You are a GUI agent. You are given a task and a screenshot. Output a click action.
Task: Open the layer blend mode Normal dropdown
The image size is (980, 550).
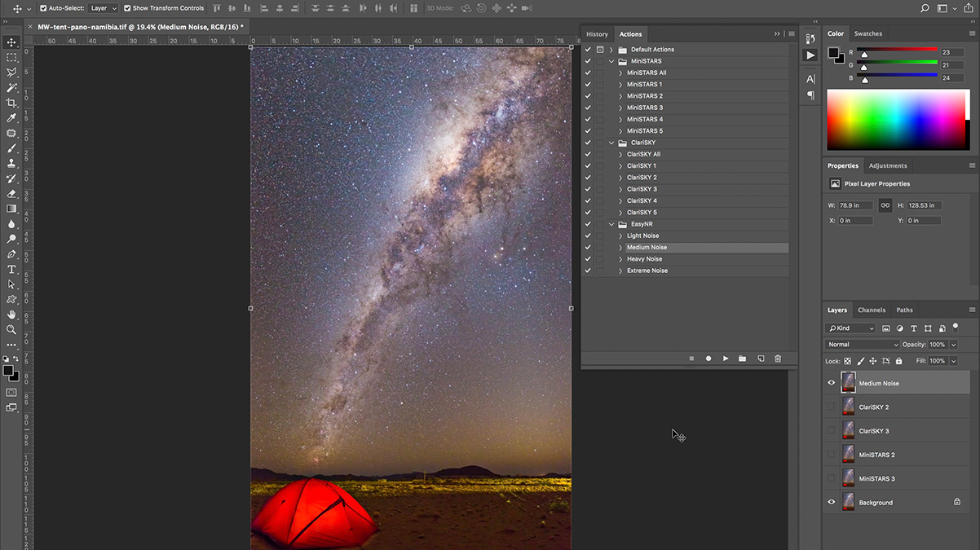coord(862,345)
